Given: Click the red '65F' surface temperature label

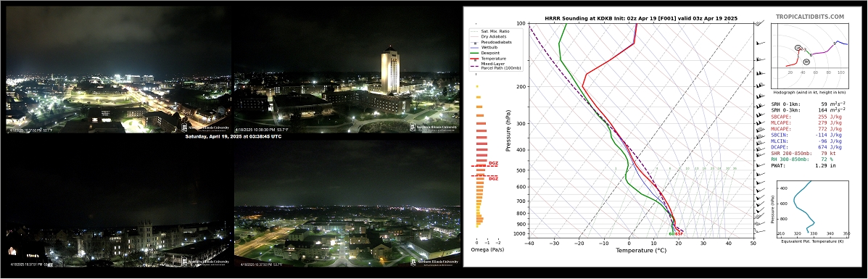Looking at the screenshot, I should pyautogui.click(x=679, y=233).
